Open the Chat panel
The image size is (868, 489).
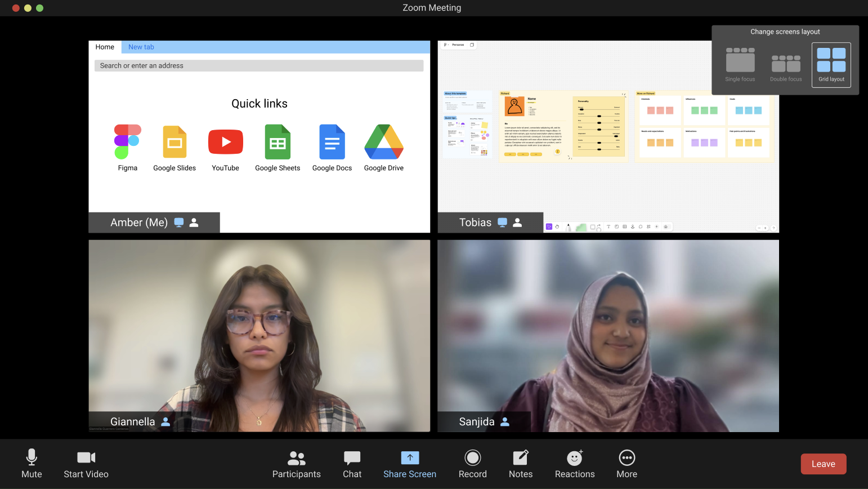352,464
